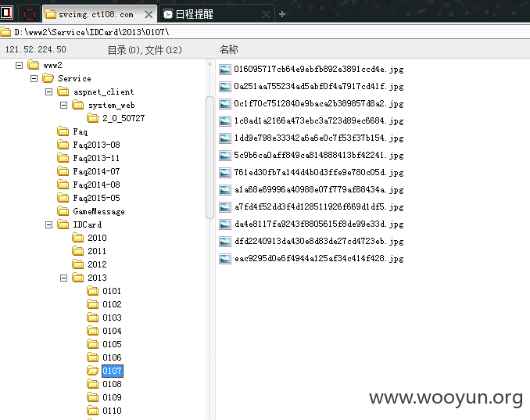The width and height of the screenshot is (530, 420).
Task: Click image icon of da4e8117fa9243f8805615f8de99e33d.jpg
Action: pos(225,224)
